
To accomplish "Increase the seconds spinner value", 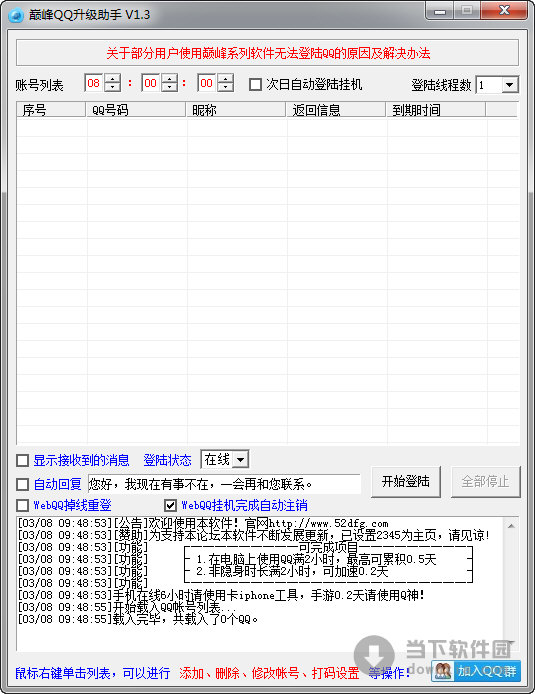I will click(226, 79).
